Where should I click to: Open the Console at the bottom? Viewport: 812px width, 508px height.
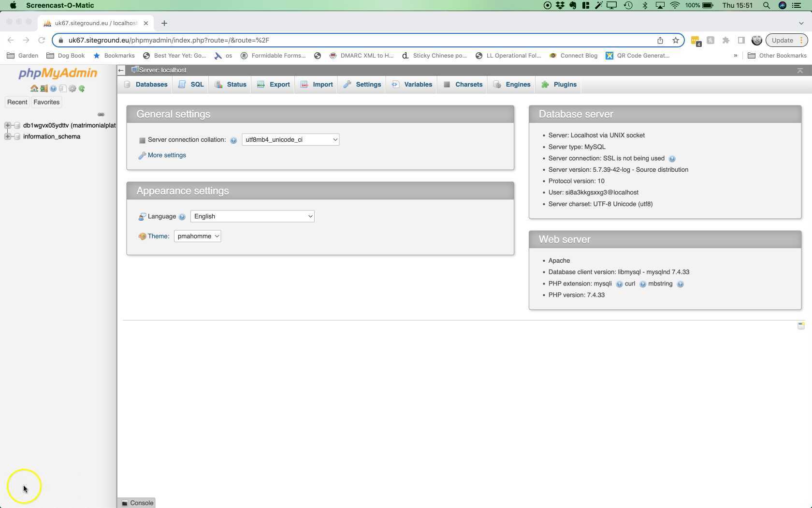pos(139,503)
